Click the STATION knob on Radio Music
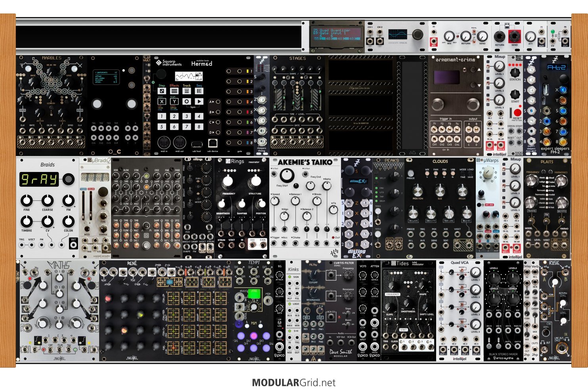 click(x=515, y=73)
